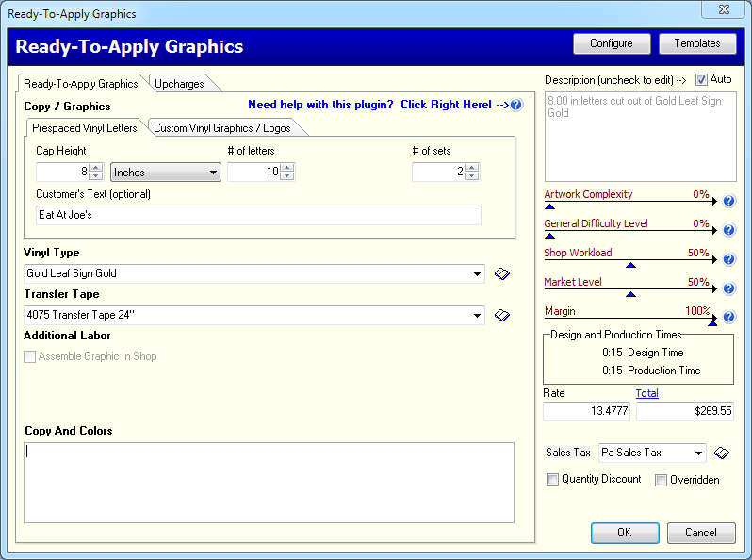Expand the Vinyl Type dropdown

coord(478,274)
